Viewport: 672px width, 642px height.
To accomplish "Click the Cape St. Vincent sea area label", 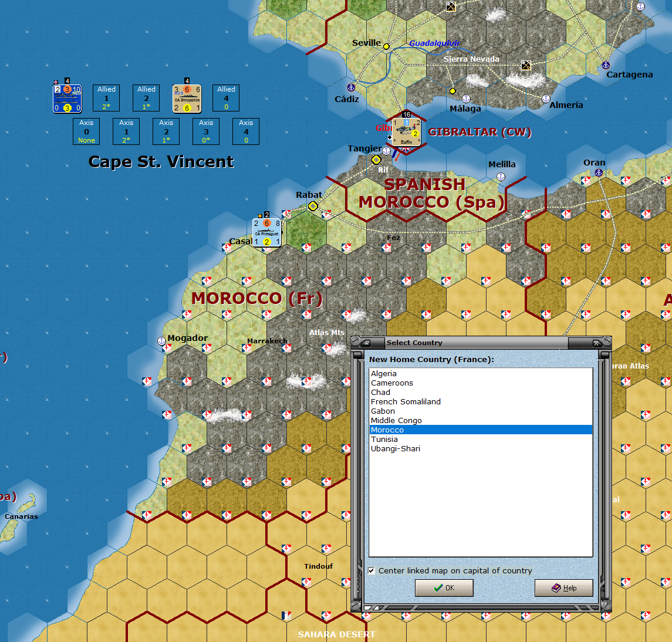I will tap(161, 161).
